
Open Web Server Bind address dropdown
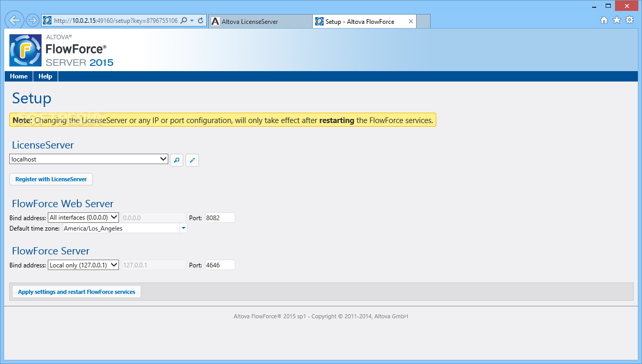pyautogui.click(x=83, y=218)
